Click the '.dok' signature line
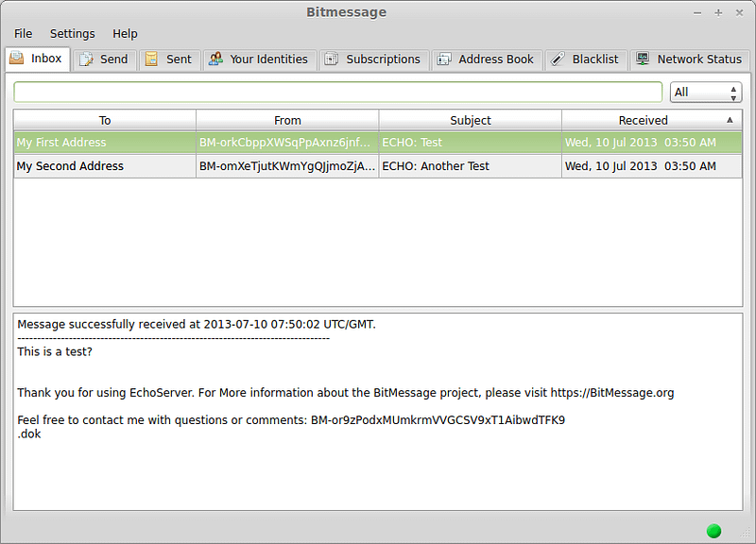 pyautogui.click(x=29, y=434)
